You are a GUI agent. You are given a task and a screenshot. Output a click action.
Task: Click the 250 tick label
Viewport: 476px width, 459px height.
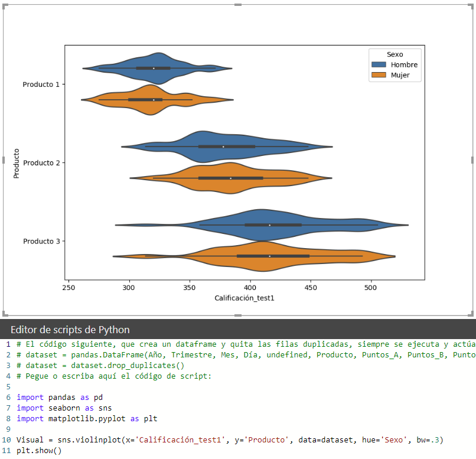pos(69,288)
